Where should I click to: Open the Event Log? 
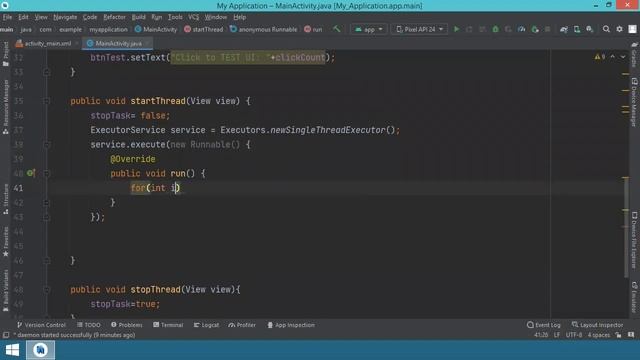[x=543, y=325]
